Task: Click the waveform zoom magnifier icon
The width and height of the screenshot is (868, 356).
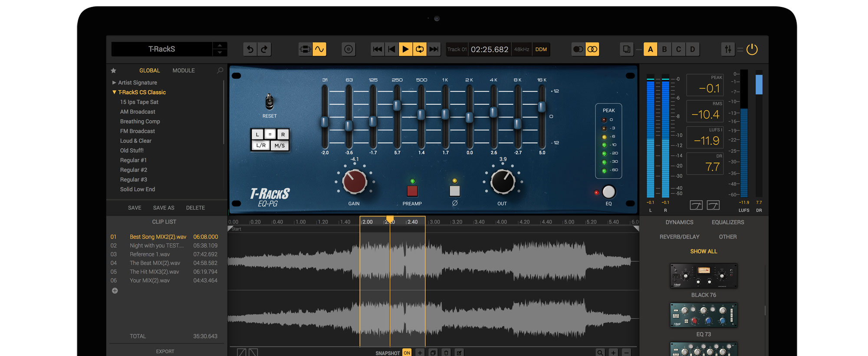Action: click(600, 353)
